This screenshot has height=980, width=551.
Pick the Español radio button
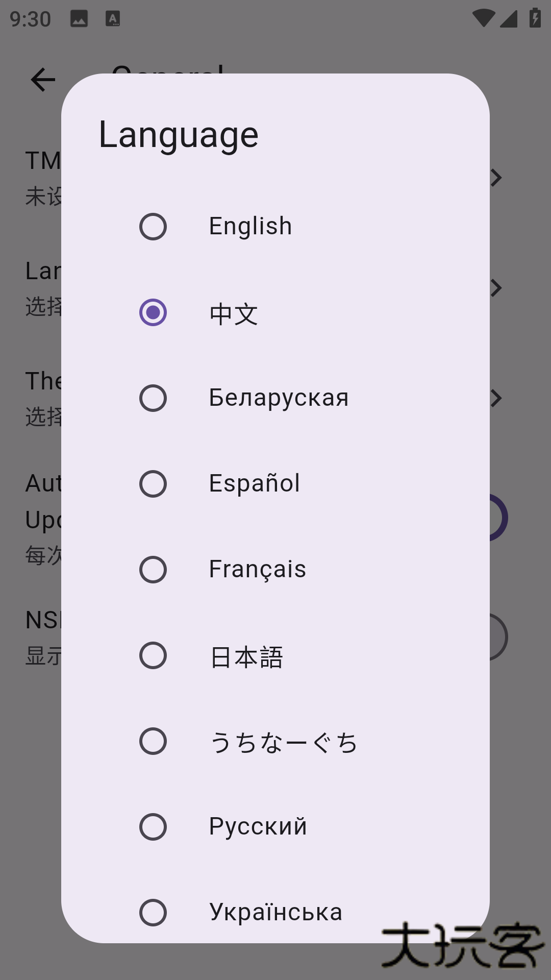click(x=153, y=484)
